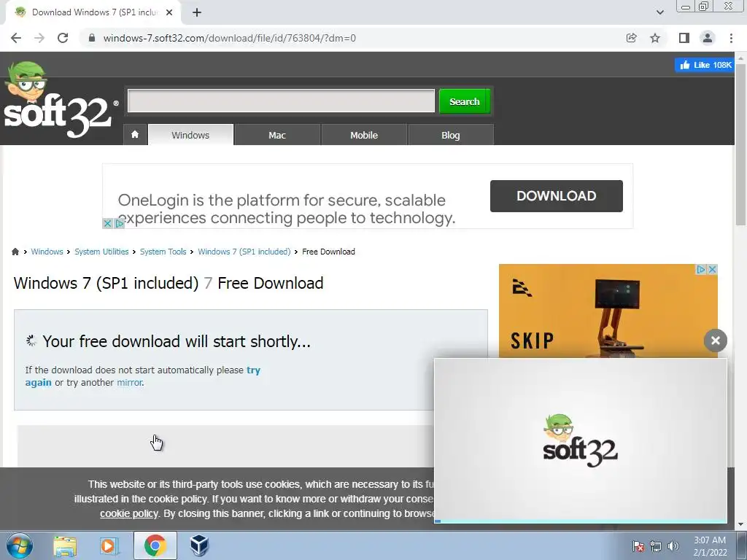Open AdChoices icon on SKIP ad
747x560 pixels.
click(701, 270)
